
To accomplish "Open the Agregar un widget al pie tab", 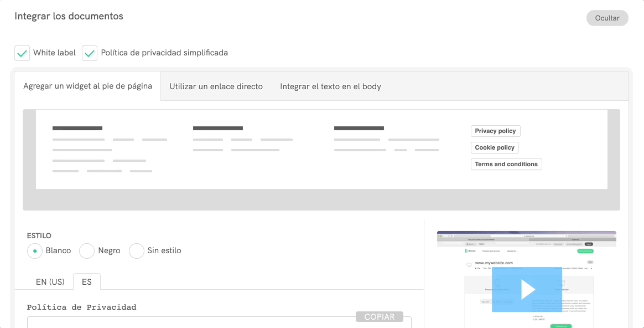I will [x=87, y=86].
